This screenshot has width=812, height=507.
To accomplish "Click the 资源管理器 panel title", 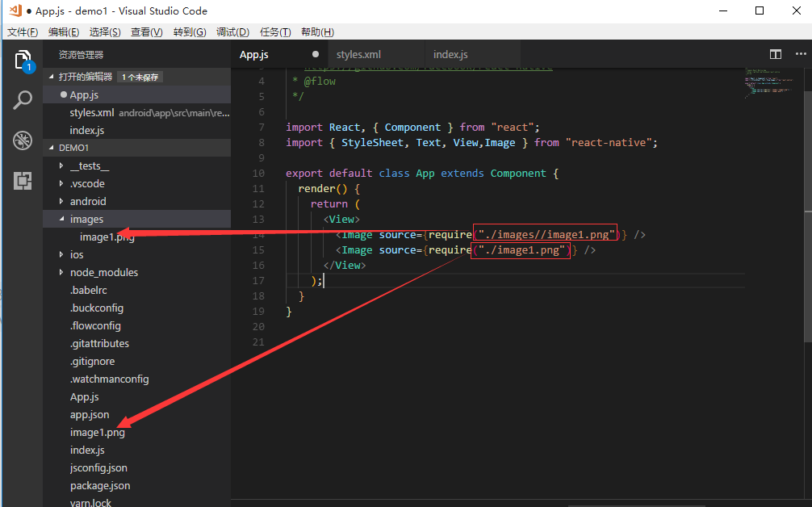I will point(81,54).
